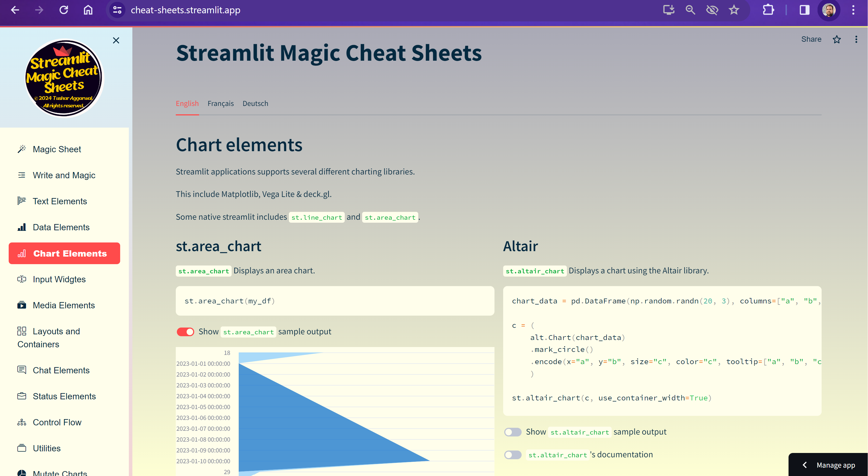
Task: Open the Deutsch language option
Action: [255, 103]
